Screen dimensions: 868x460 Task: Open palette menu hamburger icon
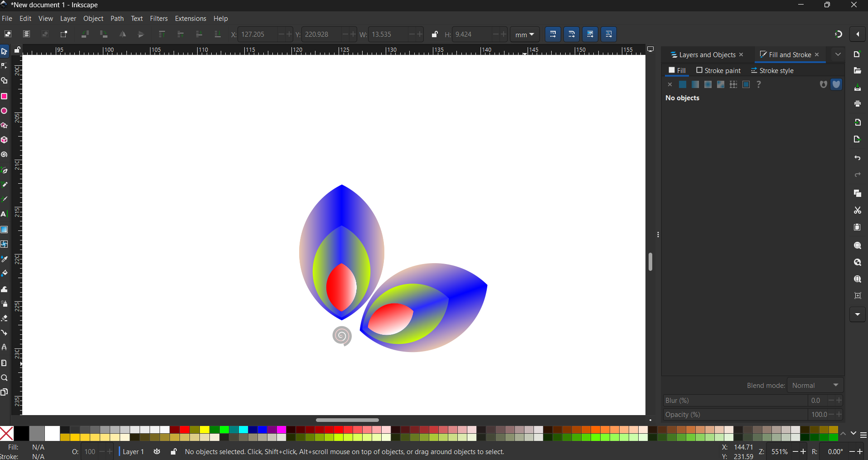pos(863,435)
